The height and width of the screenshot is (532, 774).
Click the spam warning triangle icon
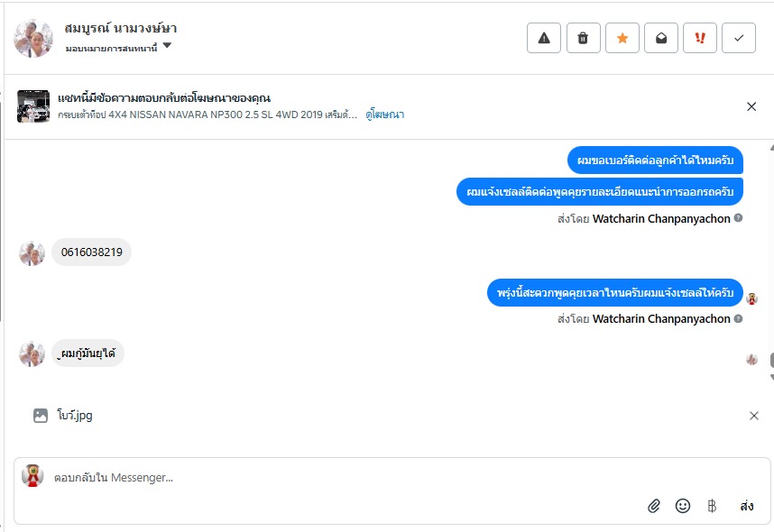point(544,38)
